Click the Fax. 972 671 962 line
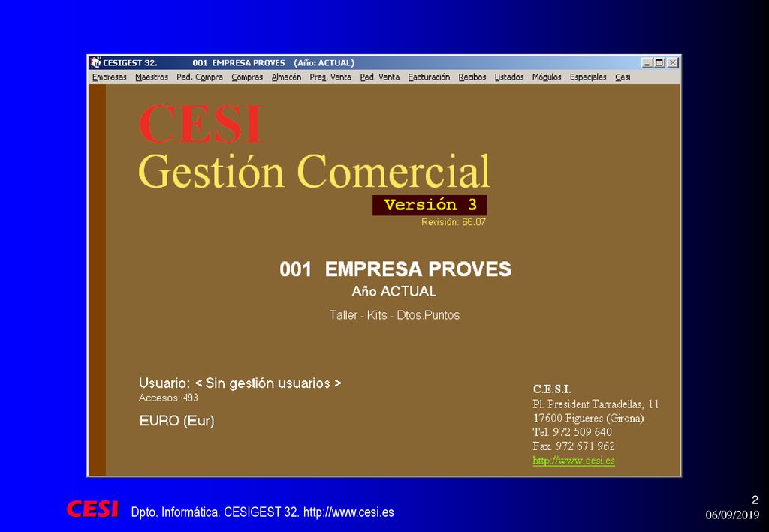769x532 pixels. click(574, 446)
